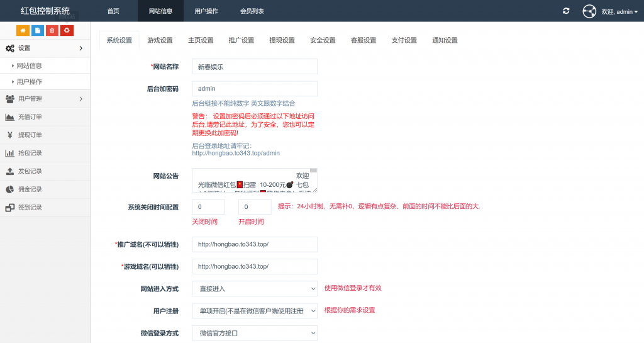This screenshot has height=343, width=644.
Task: Open 签到记录 from the sidebar
Action: tap(30, 207)
